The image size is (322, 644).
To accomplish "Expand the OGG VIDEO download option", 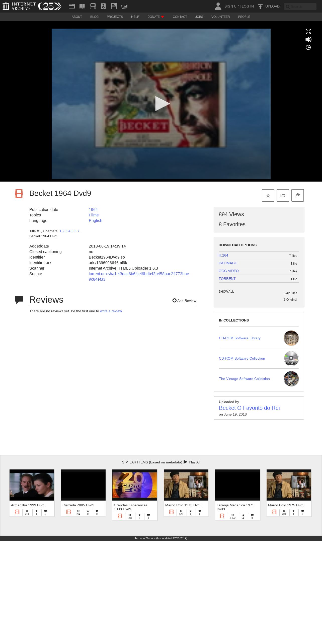I will tap(229, 271).
